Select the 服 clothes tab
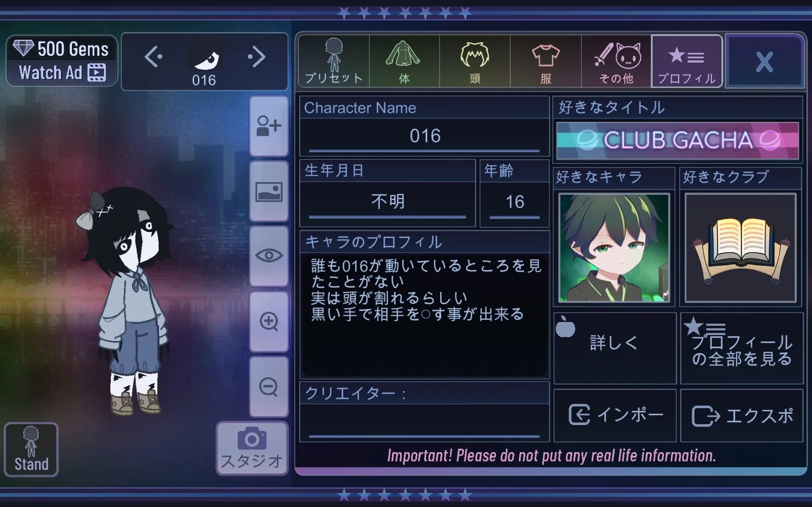 pyautogui.click(x=545, y=61)
